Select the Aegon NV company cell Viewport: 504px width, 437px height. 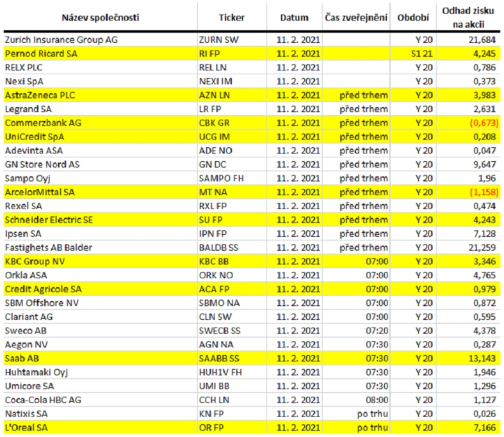tap(101, 344)
